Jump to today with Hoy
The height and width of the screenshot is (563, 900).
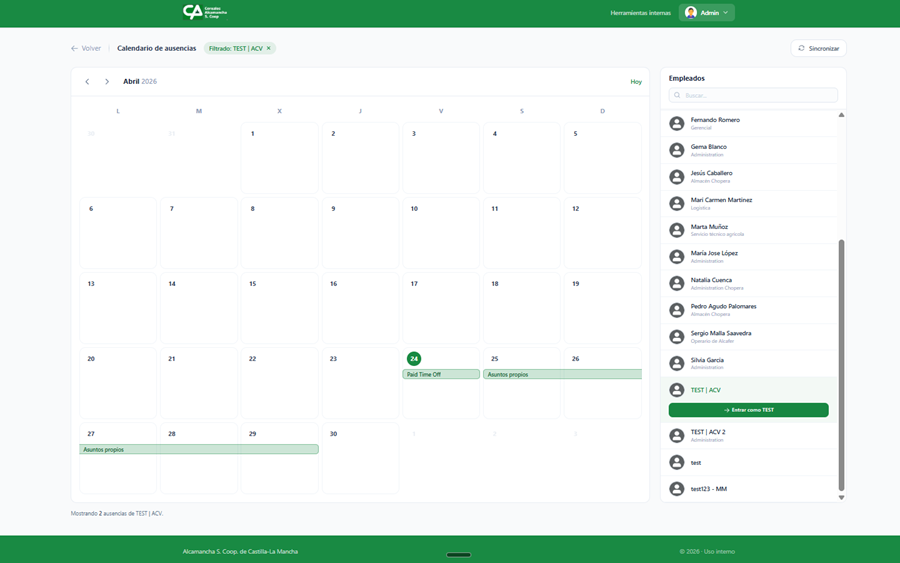(636, 82)
